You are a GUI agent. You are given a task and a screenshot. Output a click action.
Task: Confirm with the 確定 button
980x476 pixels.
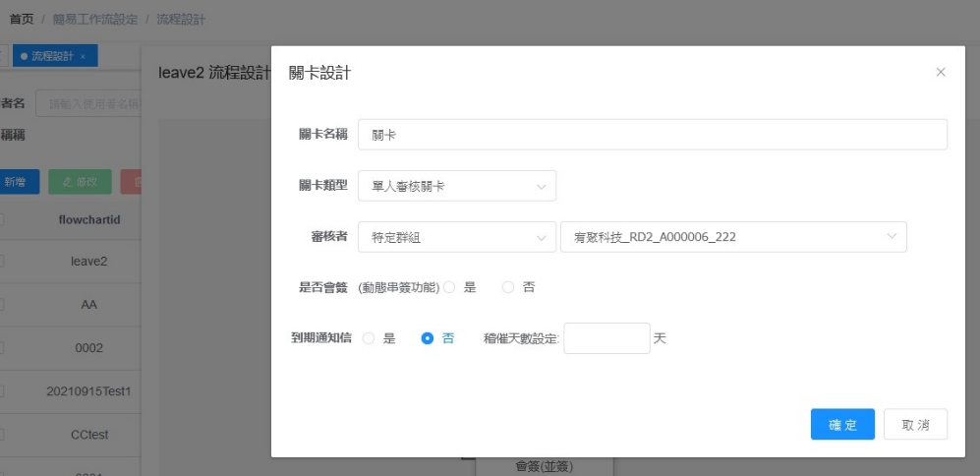tap(842, 424)
